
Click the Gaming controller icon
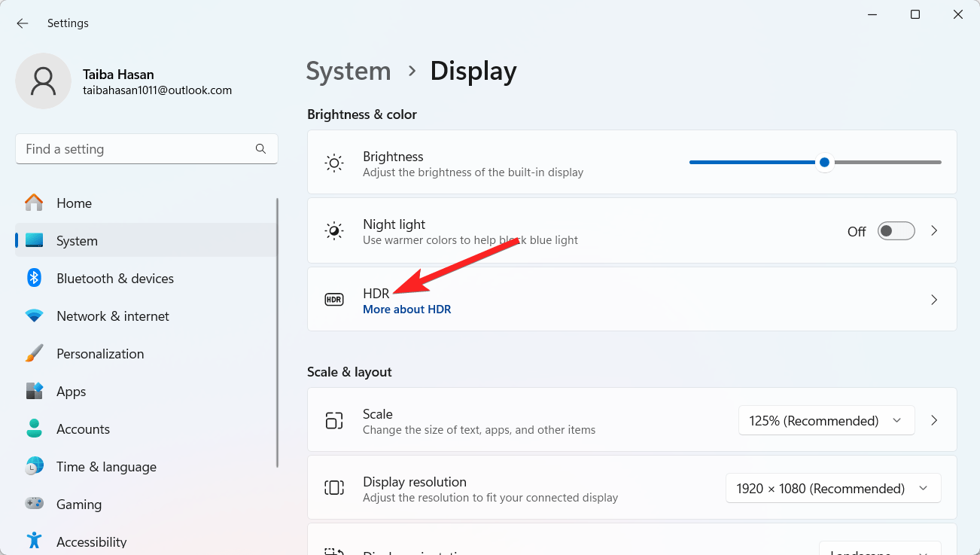tap(34, 504)
